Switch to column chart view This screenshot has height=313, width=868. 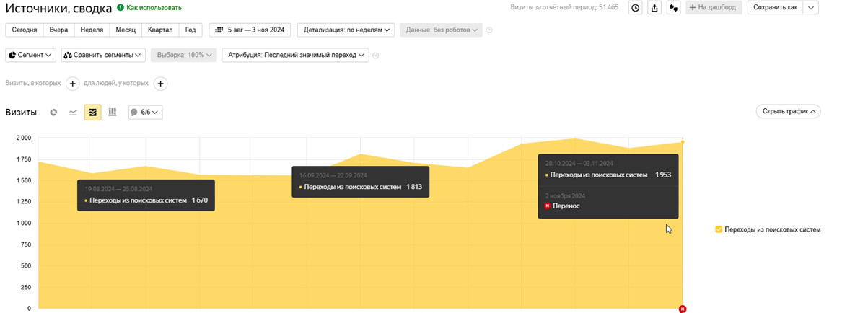tap(113, 112)
